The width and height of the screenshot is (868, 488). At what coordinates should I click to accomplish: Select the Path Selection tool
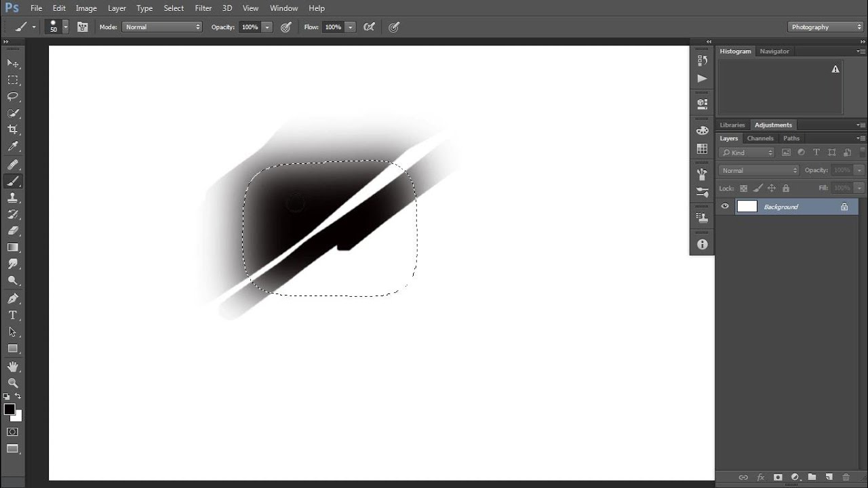[13, 332]
